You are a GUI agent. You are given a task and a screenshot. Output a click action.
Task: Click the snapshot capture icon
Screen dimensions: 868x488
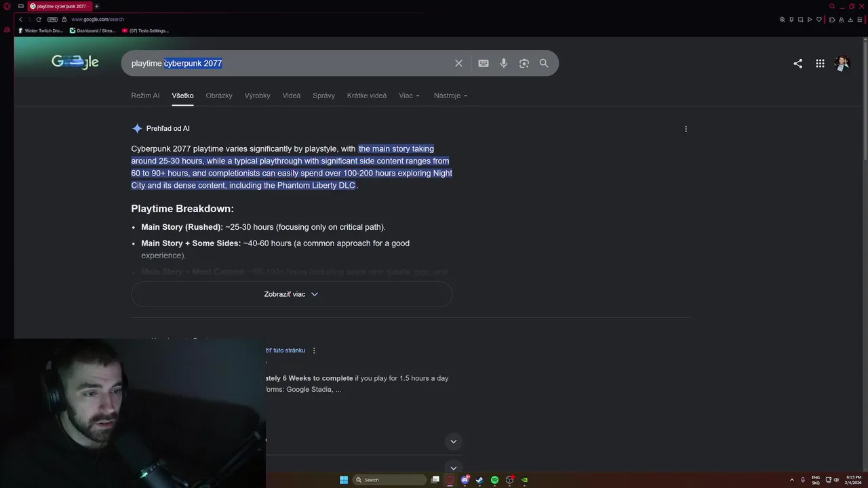click(800, 19)
